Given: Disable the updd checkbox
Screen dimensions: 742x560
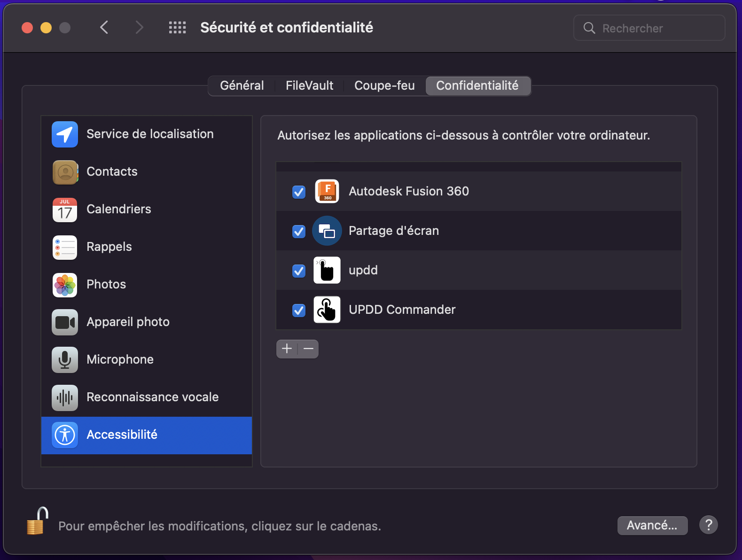Looking at the screenshot, I should tap(299, 271).
